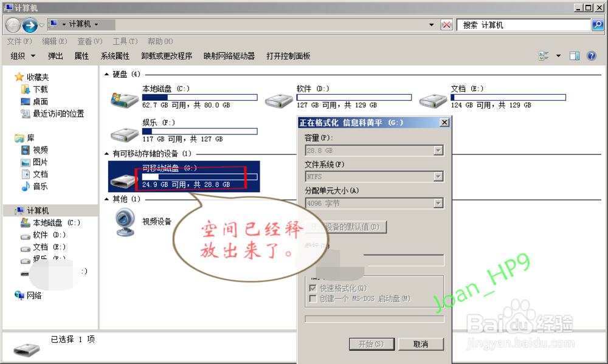The image size is (608, 364).
Task: Toggle the preview pane icon
Action: 573,55
